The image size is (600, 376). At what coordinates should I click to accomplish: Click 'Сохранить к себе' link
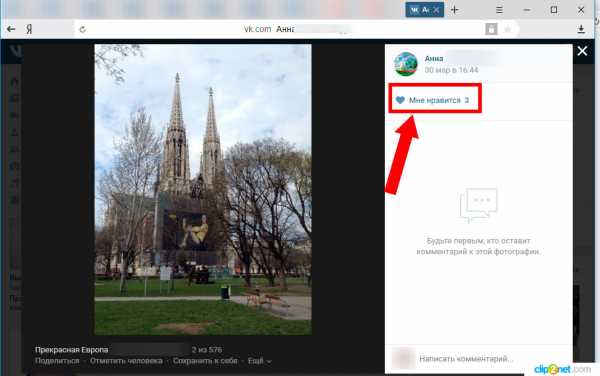205,361
